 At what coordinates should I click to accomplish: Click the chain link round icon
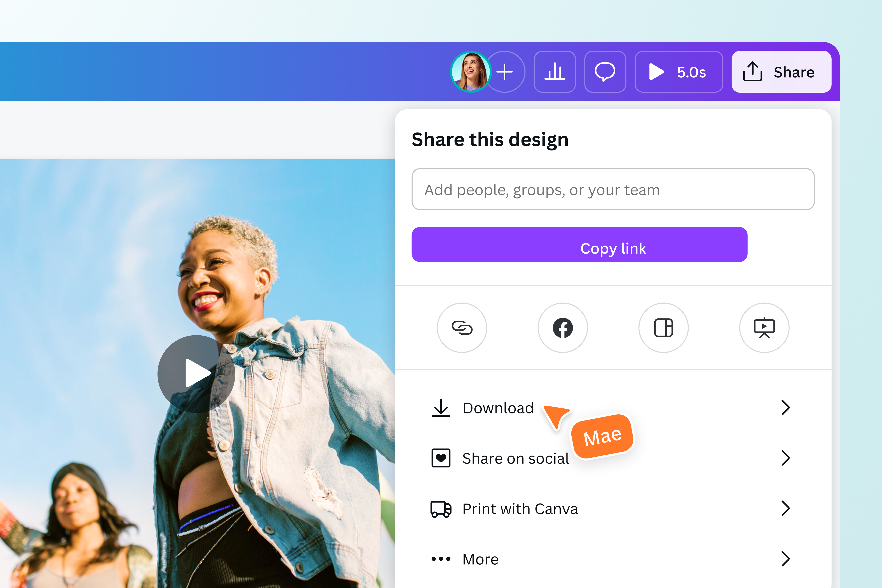click(x=462, y=328)
